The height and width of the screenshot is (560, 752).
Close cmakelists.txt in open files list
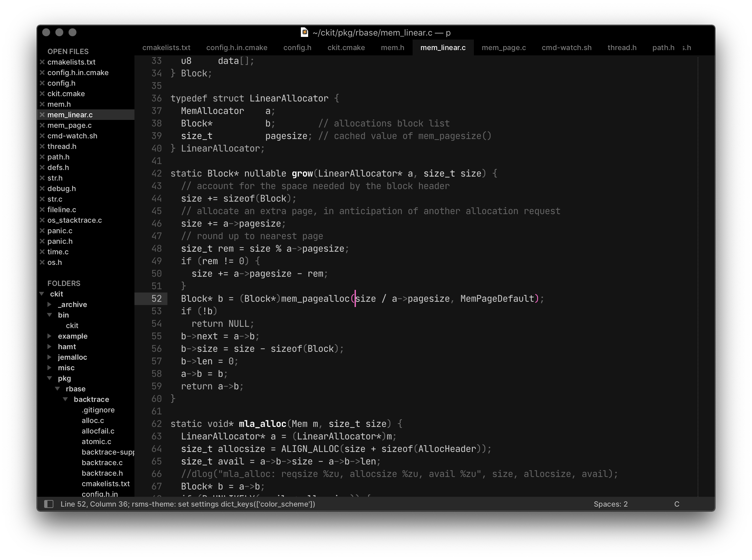43,62
